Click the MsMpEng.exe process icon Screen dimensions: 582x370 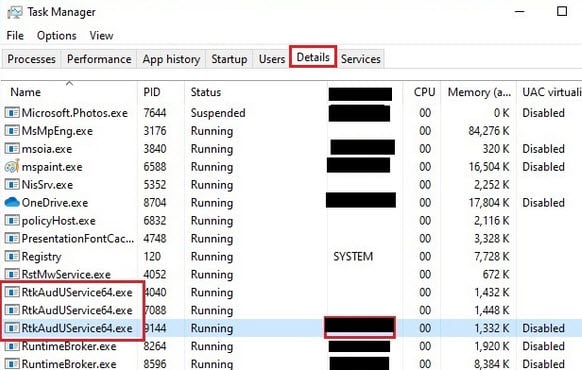(12, 131)
